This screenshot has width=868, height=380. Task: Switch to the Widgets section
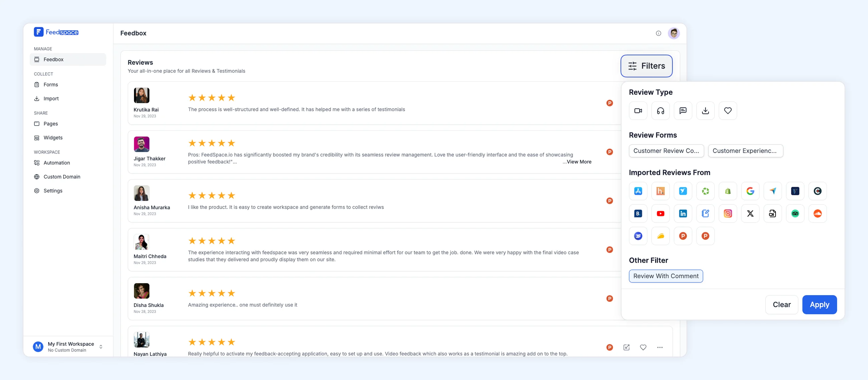(x=53, y=138)
